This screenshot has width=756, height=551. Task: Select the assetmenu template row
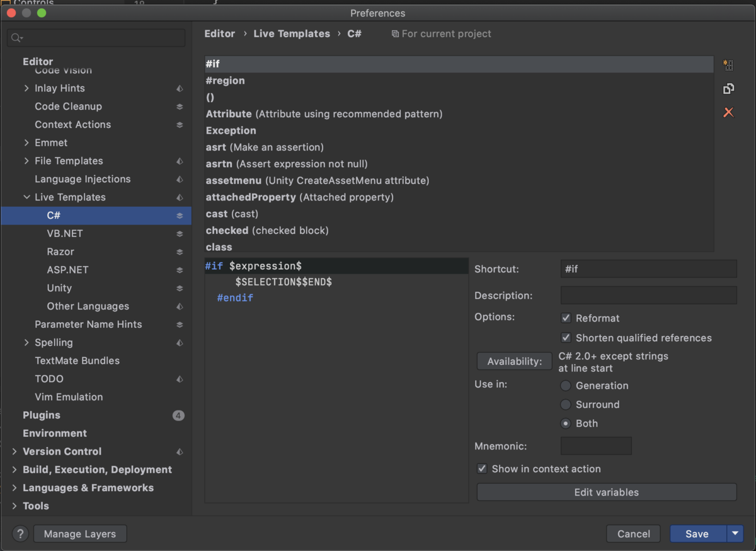(x=459, y=180)
